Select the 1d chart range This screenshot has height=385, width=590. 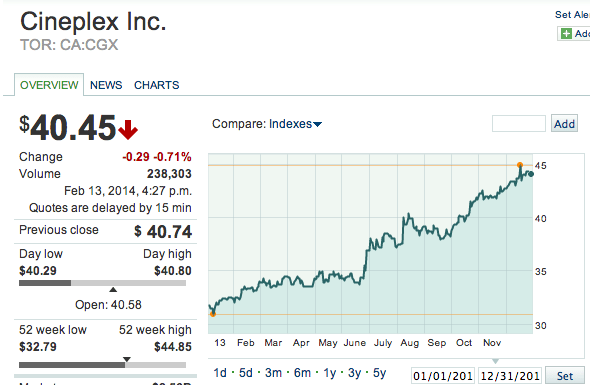220,373
